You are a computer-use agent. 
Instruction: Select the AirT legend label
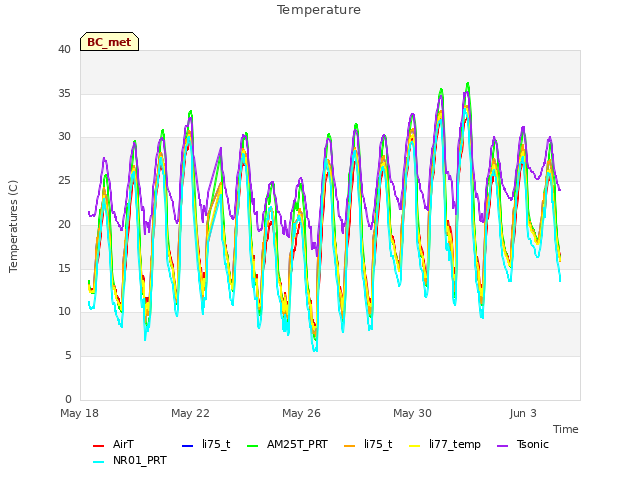click(x=123, y=444)
